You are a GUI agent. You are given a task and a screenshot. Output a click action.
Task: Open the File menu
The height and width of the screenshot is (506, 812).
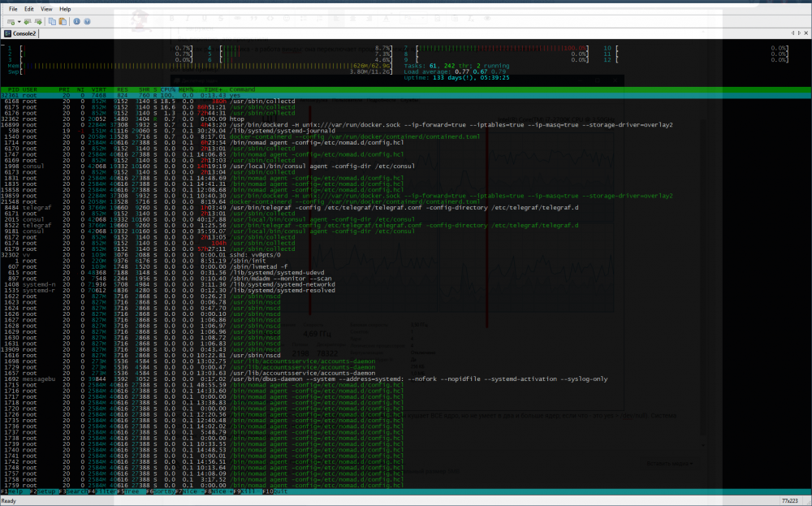[x=13, y=8]
